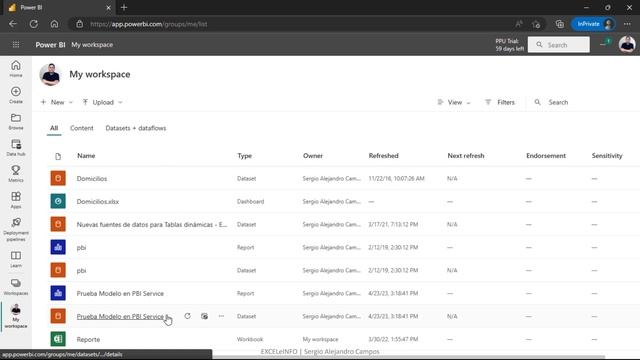
Task: Open the Reporte workbook
Action: (x=88, y=339)
